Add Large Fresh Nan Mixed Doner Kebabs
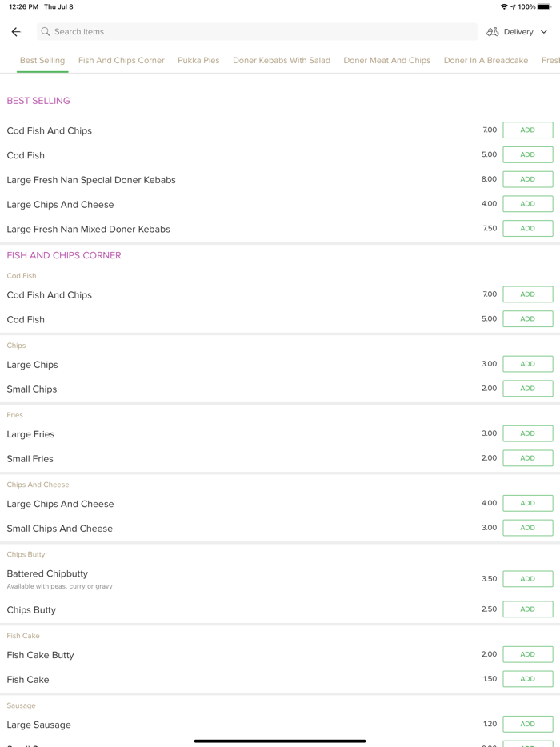The height and width of the screenshot is (747, 560). 527,229
